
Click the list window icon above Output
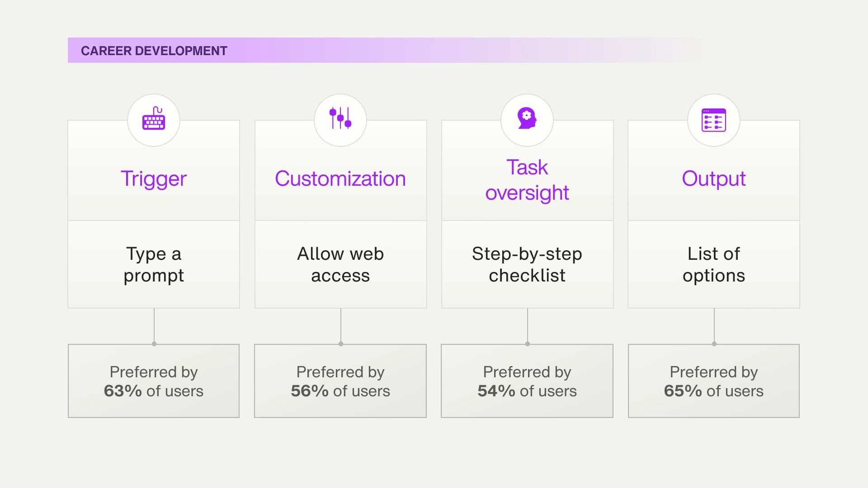coord(714,120)
